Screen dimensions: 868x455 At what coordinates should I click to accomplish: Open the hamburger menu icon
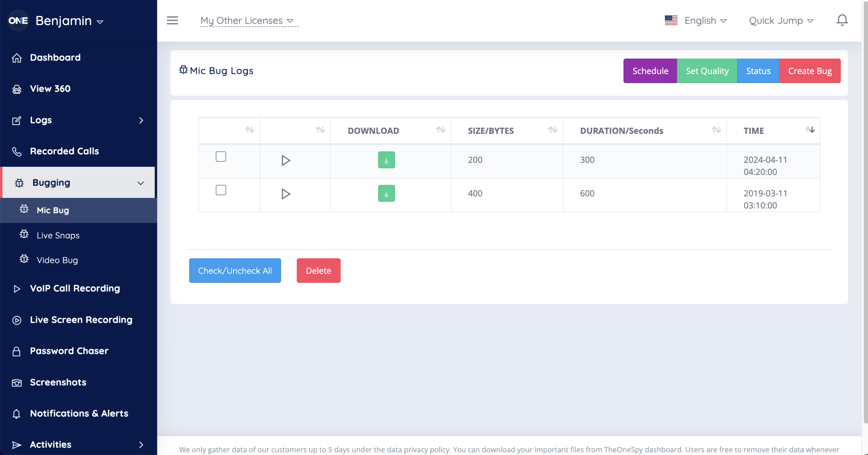pyautogui.click(x=172, y=21)
